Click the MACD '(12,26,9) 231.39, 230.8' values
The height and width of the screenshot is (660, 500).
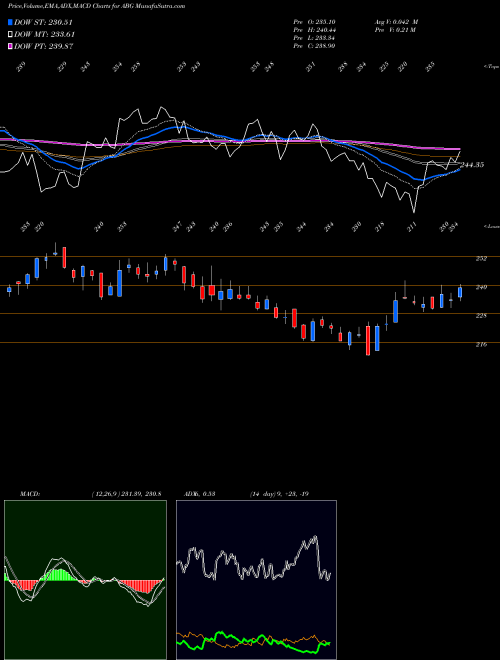[126, 494]
